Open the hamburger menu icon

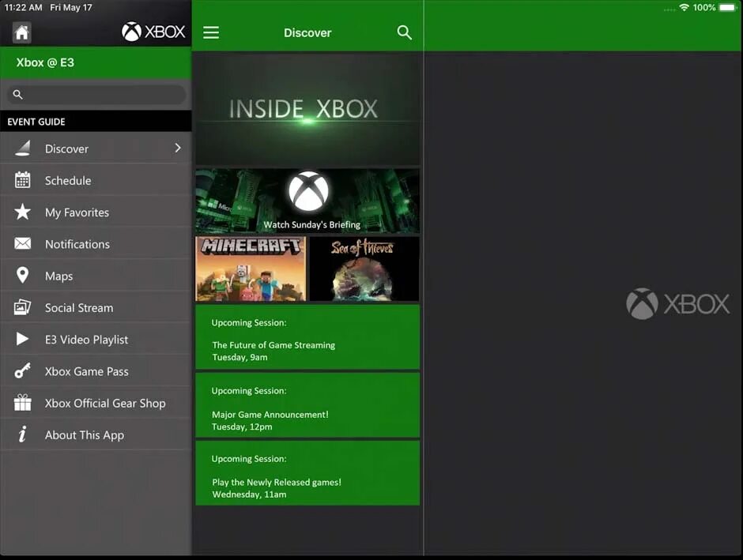point(211,32)
